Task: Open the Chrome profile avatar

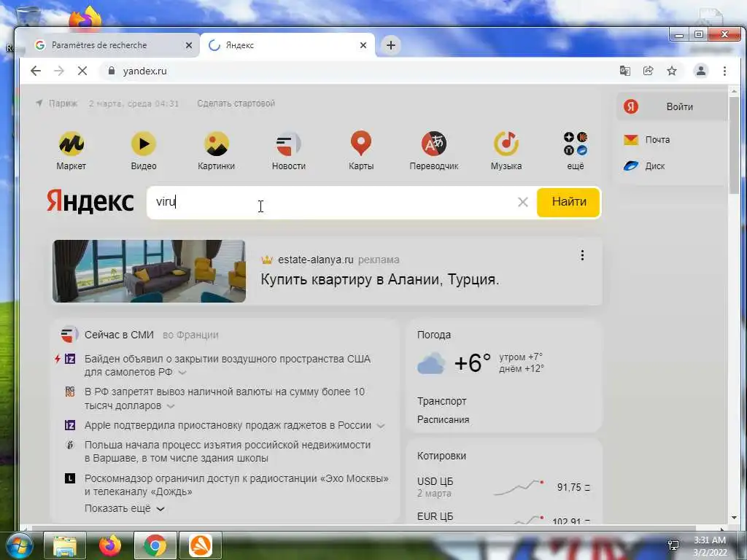Action: (701, 71)
